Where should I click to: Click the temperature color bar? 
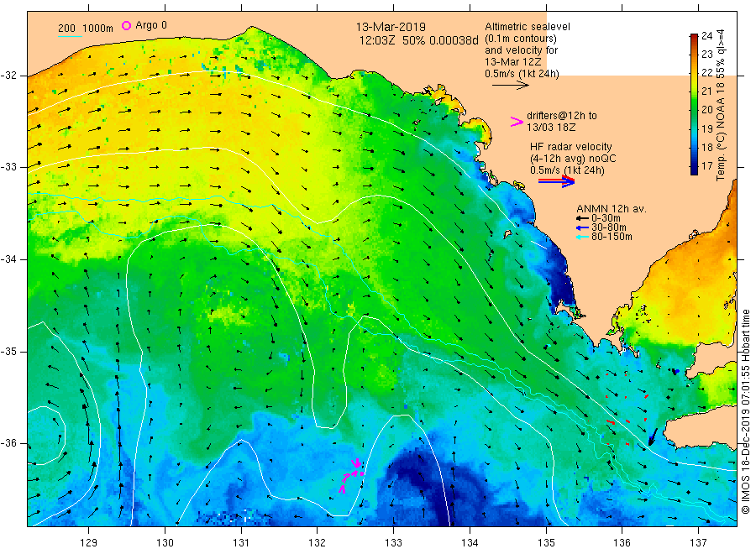point(694,104)
